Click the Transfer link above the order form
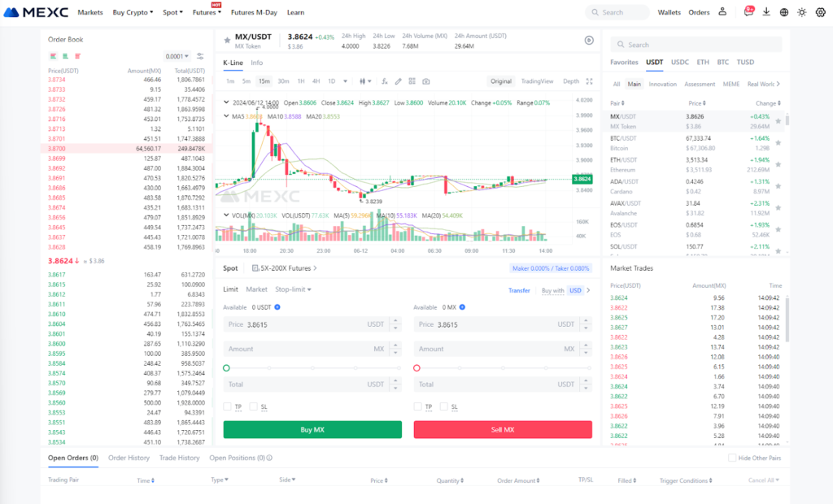Screen dimensions: 833x504 click(x=519, y=289)
